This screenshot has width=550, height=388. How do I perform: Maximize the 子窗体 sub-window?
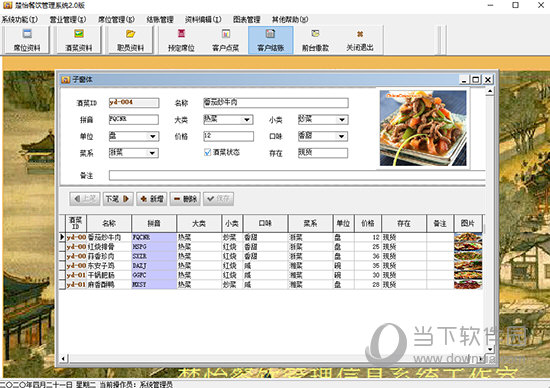476,80
